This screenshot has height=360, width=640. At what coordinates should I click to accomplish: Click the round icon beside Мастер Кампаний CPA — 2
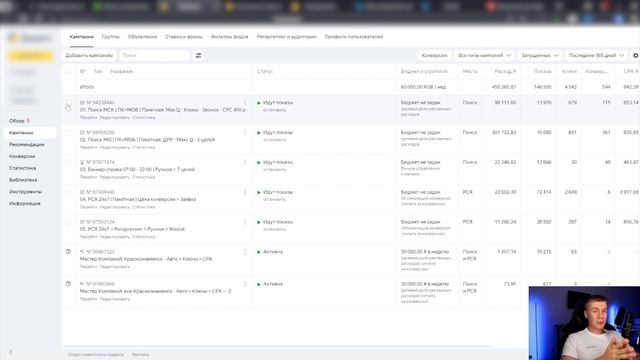(x=68, y=284)
